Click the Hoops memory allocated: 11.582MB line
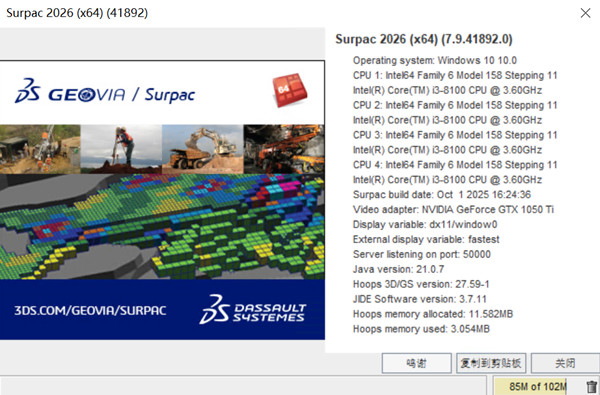 pyautogui.click(x=433, y=314)
